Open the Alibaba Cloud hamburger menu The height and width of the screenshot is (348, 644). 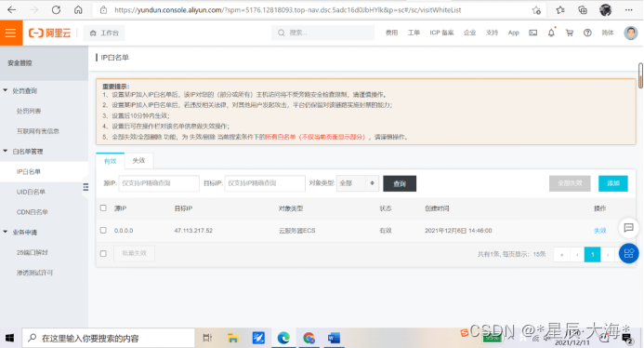(10, 33)
